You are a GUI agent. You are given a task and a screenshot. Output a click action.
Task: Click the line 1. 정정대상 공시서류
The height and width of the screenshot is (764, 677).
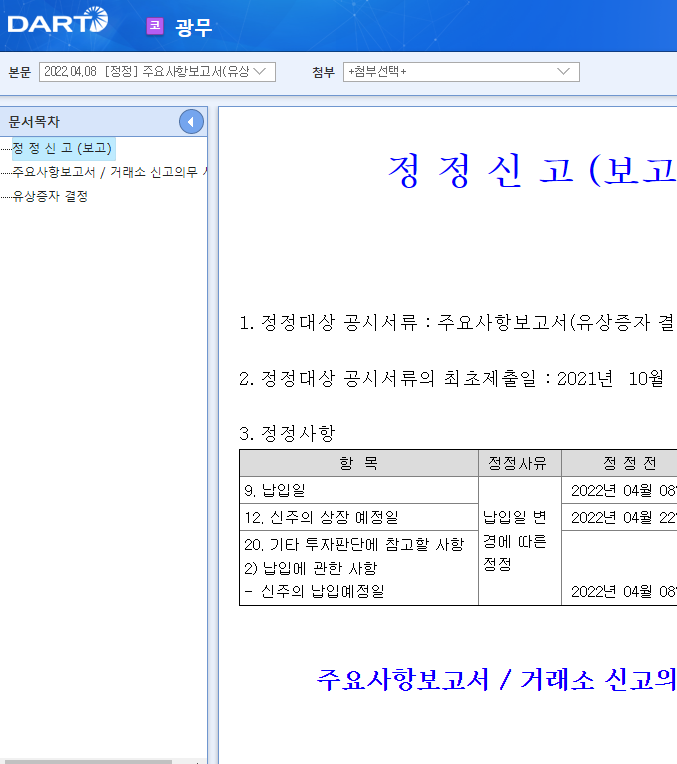tap(457, 322)
